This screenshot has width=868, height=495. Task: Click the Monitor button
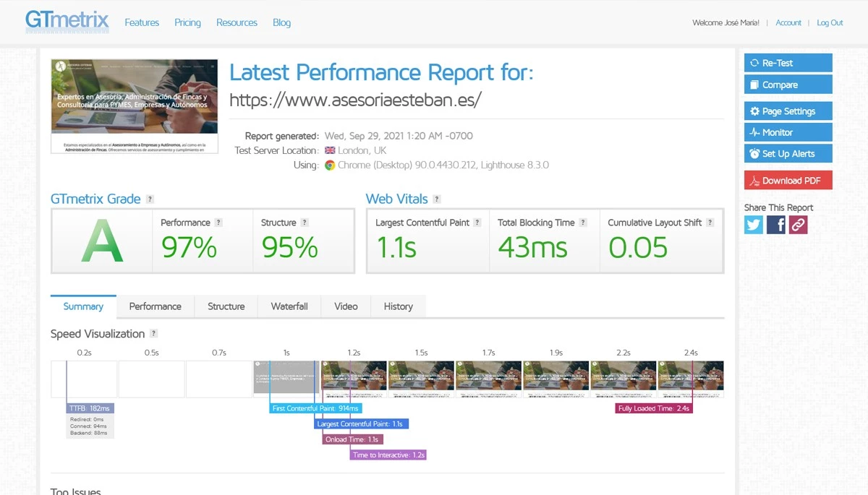[788, 132]
